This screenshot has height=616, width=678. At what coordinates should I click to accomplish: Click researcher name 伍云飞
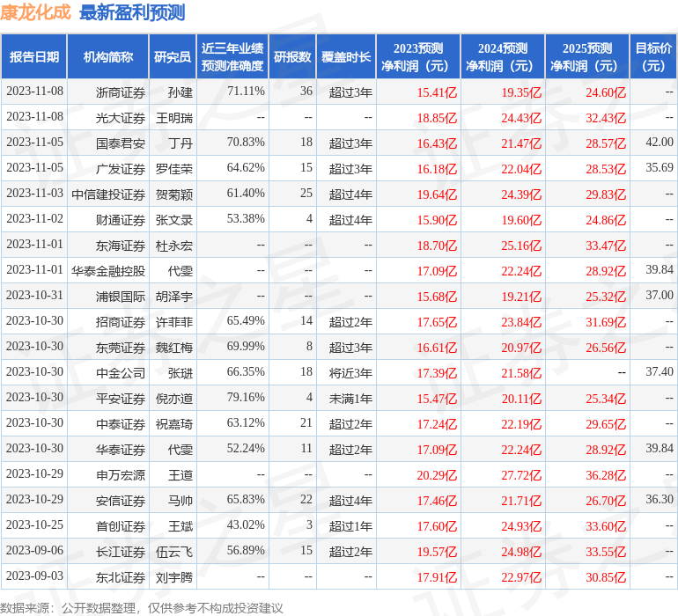click(174, 551)
